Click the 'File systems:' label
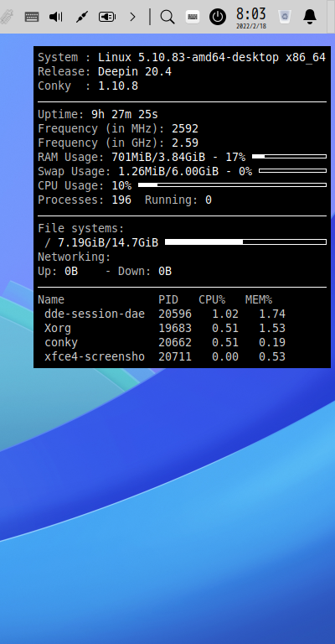This screenshot has width=335, height=644. click(x=80, y=228)
